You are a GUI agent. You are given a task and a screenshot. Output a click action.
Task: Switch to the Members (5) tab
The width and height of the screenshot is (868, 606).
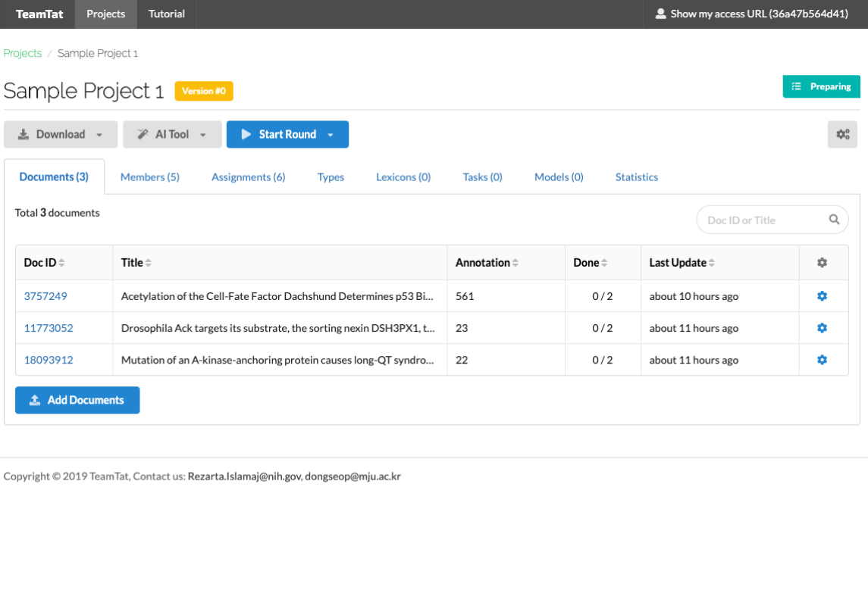[150, 177]
